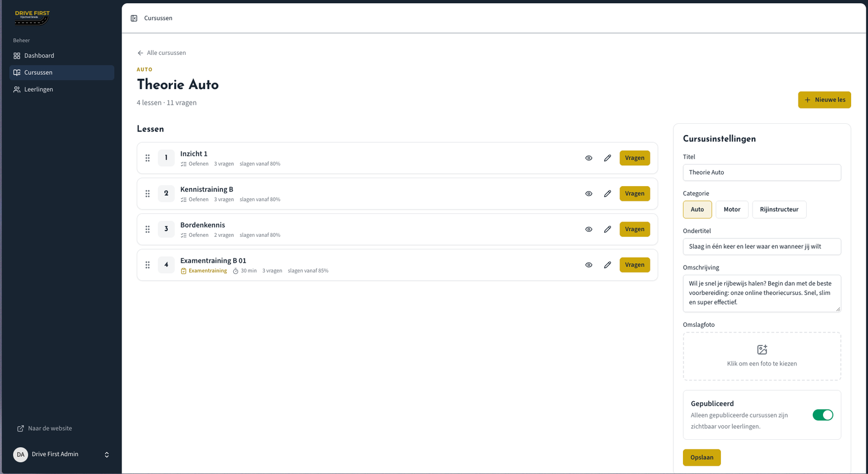Toggle visibility eye for Bordenkennis
Viewport: 868px width, 474px height.
pos(589,229)
